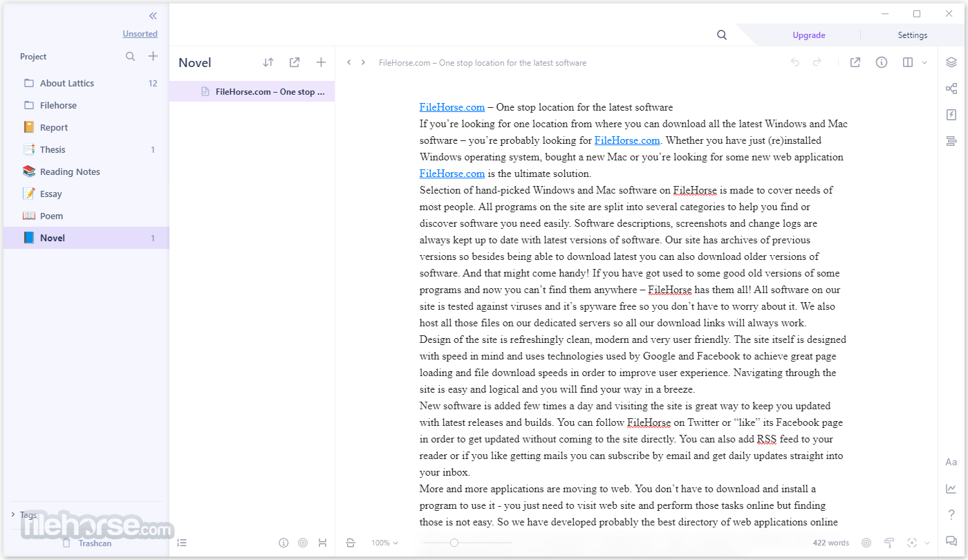Open the writing target icon beside word count
Image resolution: width=968 pixels, height=560 pixels.
point(866,543)
